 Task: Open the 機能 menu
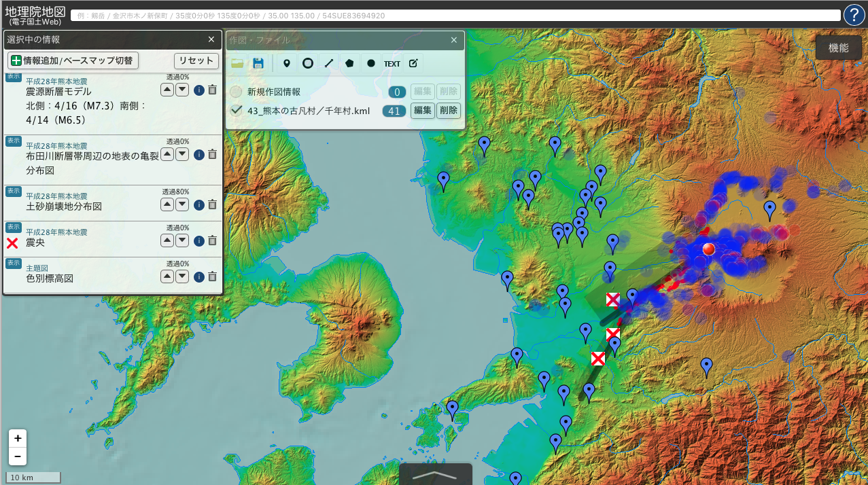pos(838,48)
